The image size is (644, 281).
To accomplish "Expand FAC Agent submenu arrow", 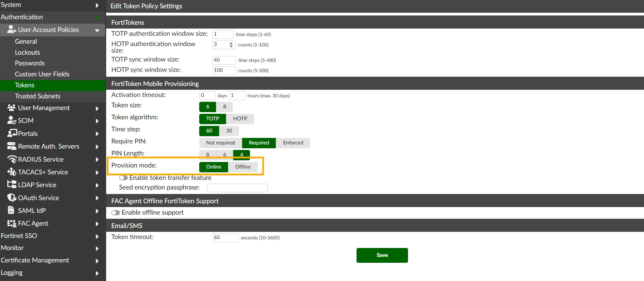I will pyautogui.click(x=97, y=224).
